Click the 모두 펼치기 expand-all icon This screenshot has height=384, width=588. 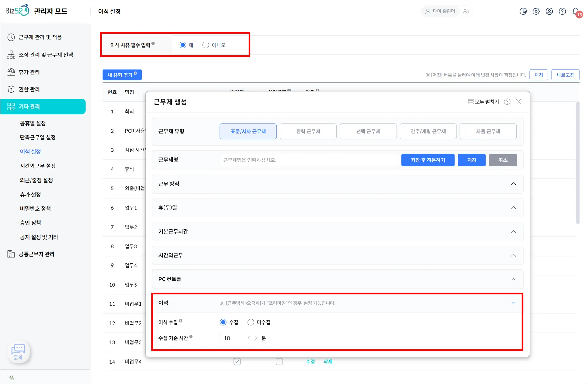click(x=470, y=102)
